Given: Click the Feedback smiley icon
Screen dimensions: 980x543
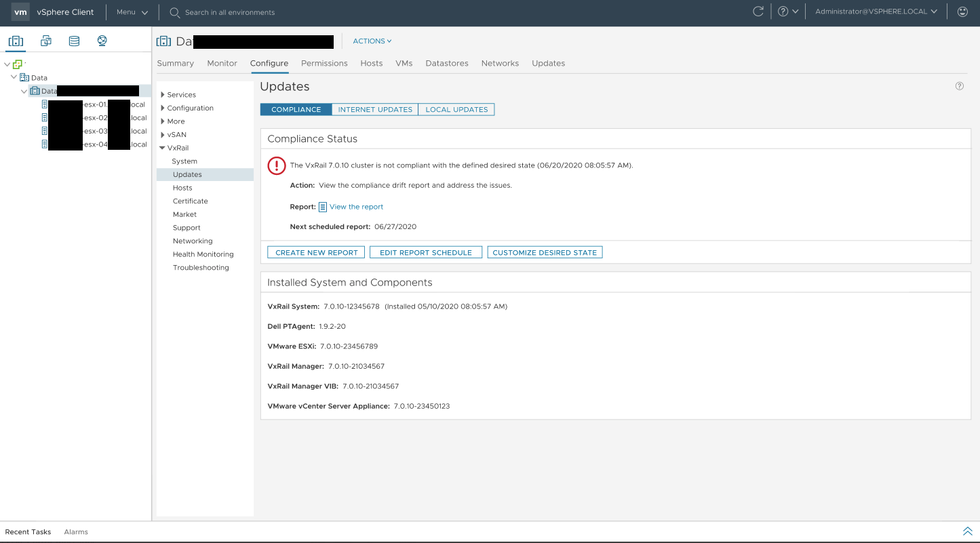Looking at the screenshot, I should pyautogui.click(x=964, y=12).
